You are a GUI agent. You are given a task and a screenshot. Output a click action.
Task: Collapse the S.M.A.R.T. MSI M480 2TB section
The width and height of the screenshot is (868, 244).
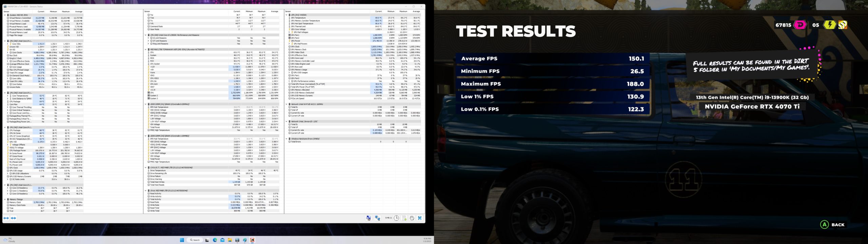tap(146, 167)
